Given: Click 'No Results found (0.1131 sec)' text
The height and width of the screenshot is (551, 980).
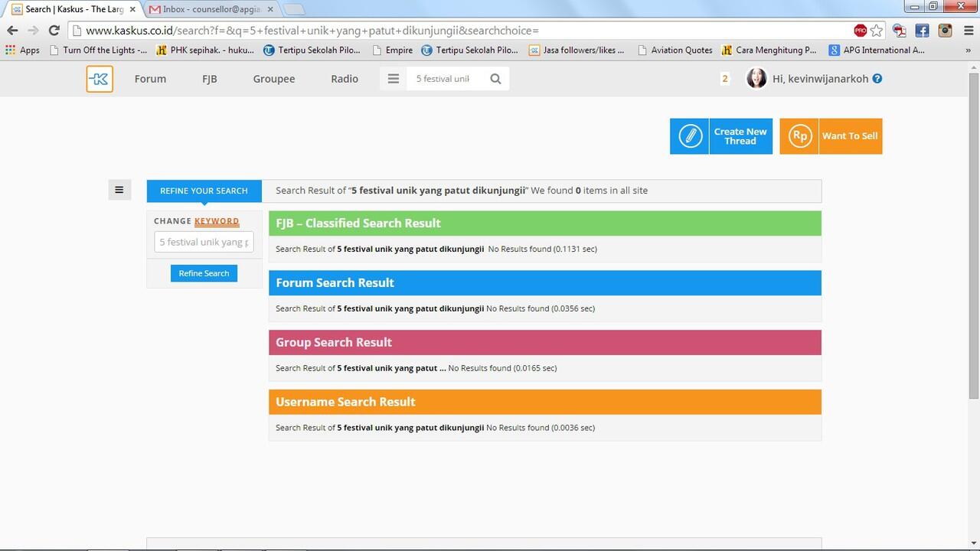Looking at the screenshot, I should point(542,249).
